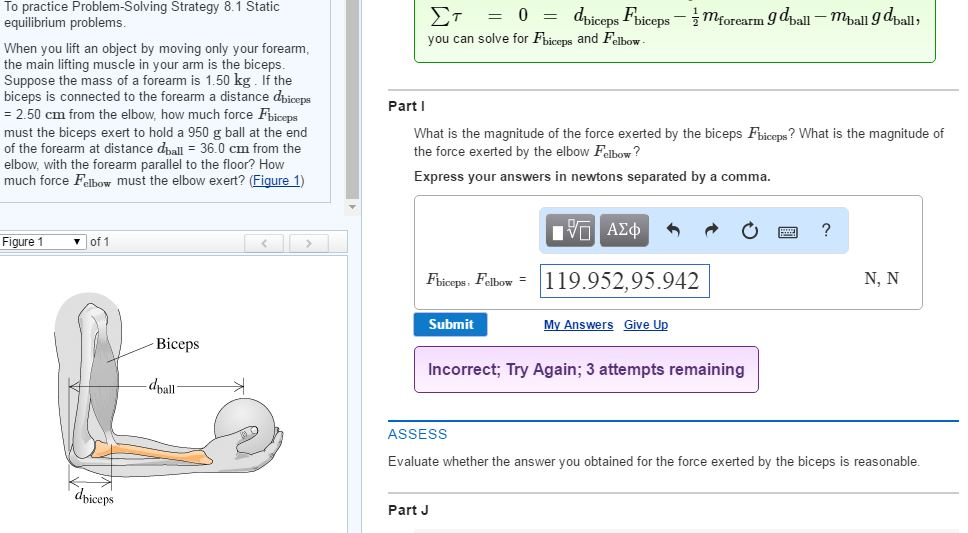This screenshot has height=533, width=968.
Task: Click the scrollbar down arrow
Action: click(353, 208)
